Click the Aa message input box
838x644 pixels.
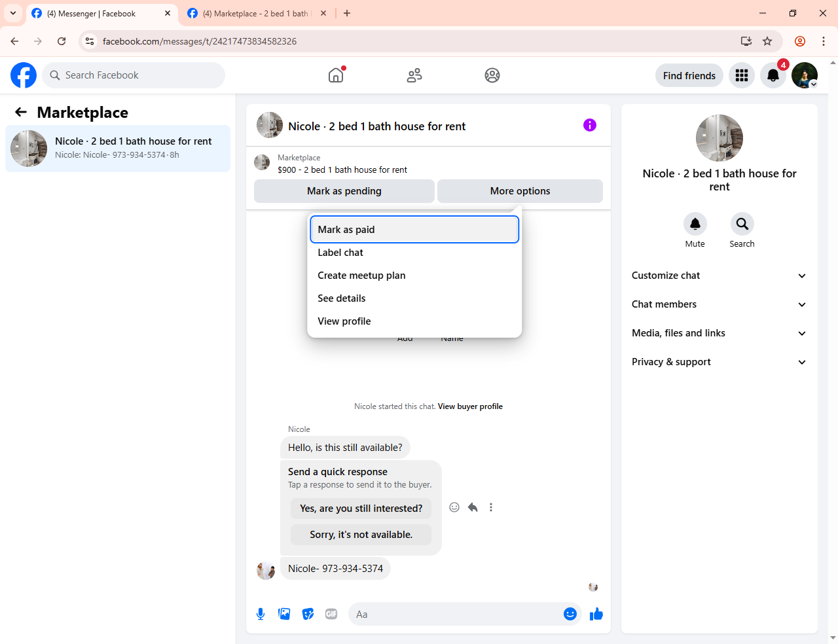(x=455, y=614)
